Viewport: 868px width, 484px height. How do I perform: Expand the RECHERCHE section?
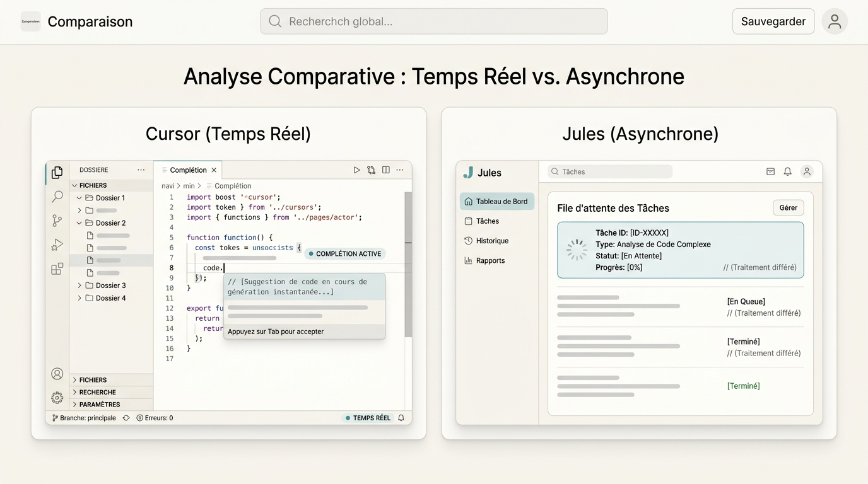pos(74,392)
